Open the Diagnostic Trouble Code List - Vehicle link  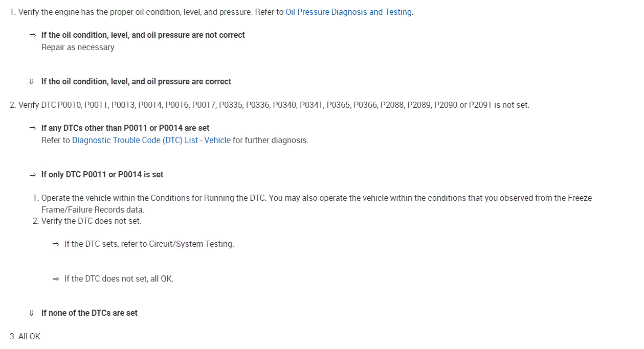151,140
